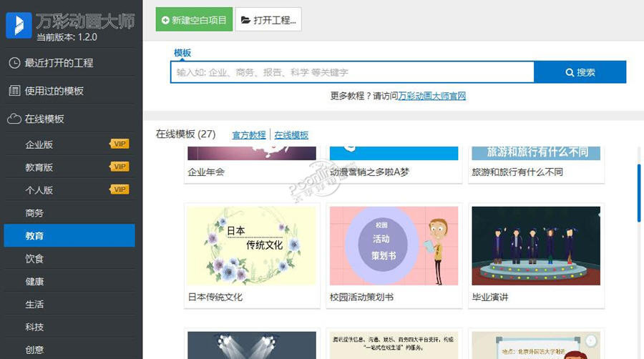This screenshot has width=644, height=359.
Task: Open the 校园活动策划书 template thumbnail
Action: pos(394,246)
